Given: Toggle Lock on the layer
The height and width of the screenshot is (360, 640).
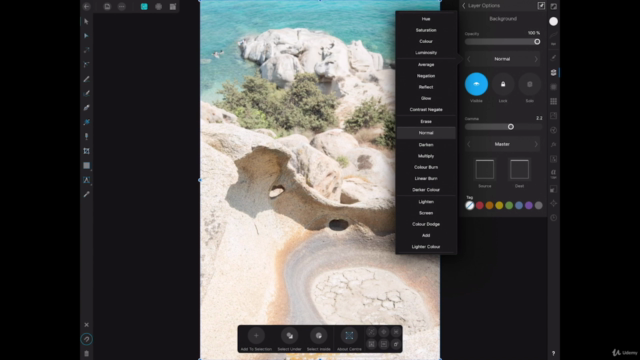Looking at the screenshot, I should (503, 84).
